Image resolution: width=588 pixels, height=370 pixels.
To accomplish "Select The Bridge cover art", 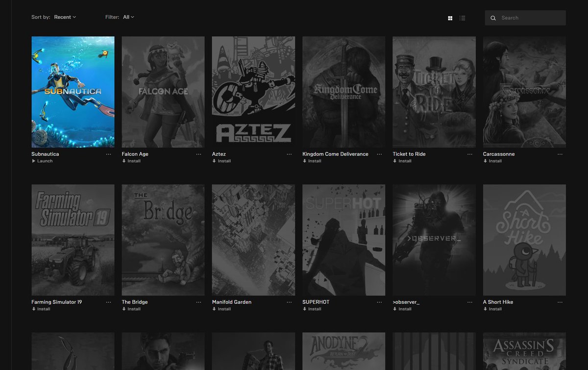I will tap(163, 240).
